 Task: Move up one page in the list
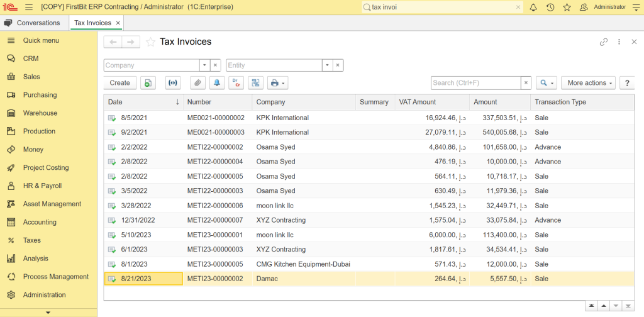(x=603, y=306)
